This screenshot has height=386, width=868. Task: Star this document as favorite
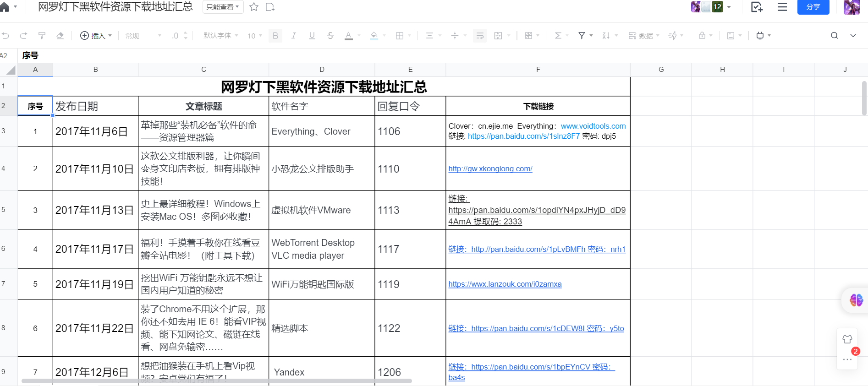254,7
